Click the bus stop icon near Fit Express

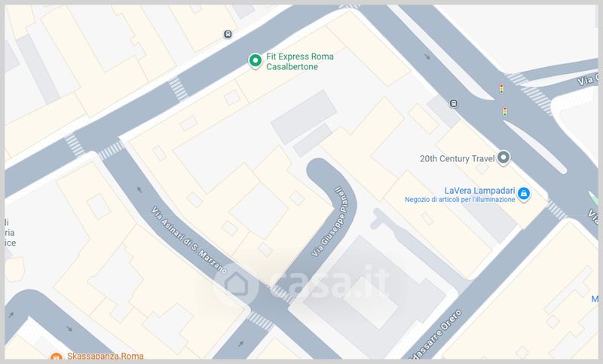(228, 34)
